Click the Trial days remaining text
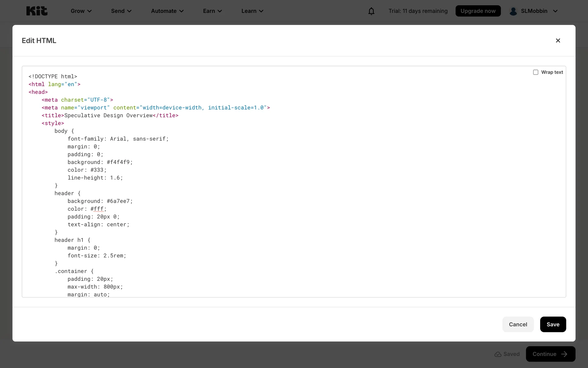This screenshot has width=588, height=368. (418, 11)
